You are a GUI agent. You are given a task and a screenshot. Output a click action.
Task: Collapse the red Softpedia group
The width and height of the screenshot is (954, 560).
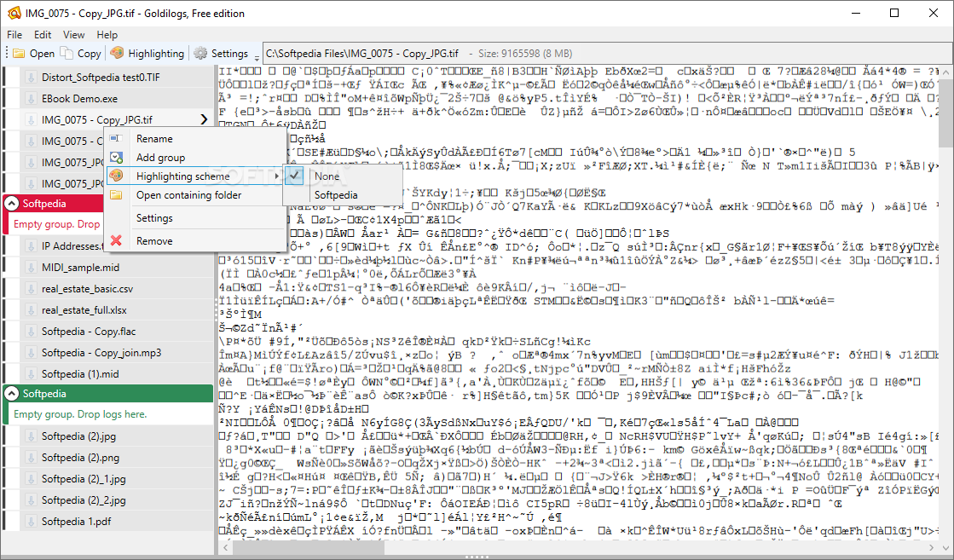[12, 204]
